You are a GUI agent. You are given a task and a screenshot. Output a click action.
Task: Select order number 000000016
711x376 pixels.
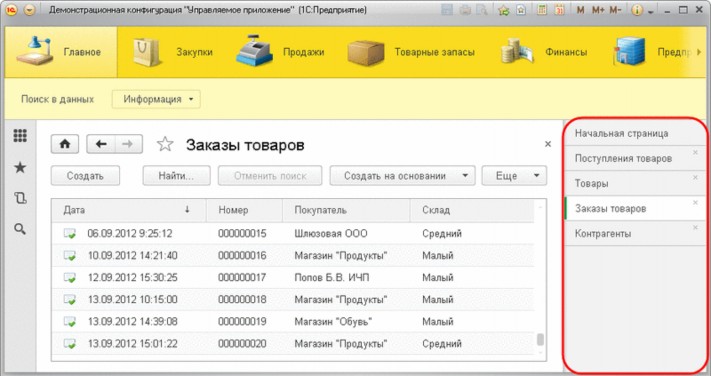(242, 256)
